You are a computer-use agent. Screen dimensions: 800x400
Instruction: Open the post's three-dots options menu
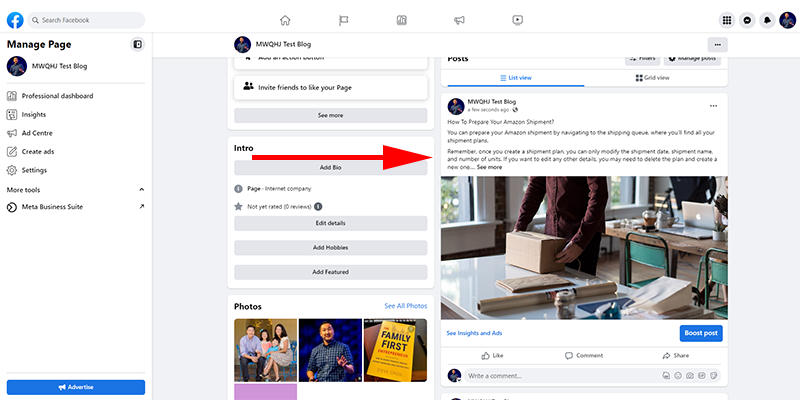pos(713,106)
